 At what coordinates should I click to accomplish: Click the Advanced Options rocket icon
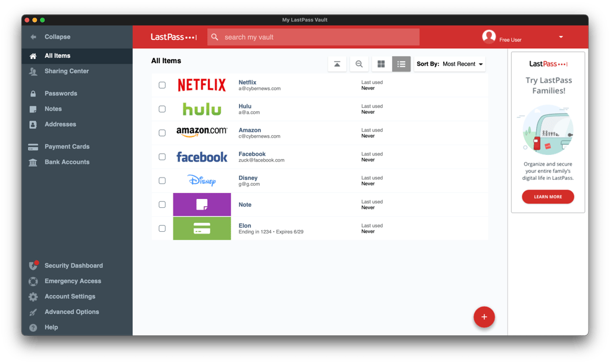point(33,312)
